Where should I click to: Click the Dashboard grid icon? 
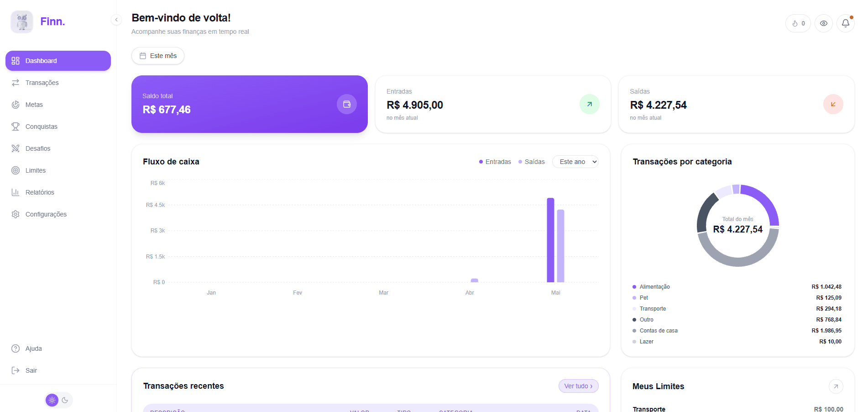pyautogui.click(x=16, y=61)
